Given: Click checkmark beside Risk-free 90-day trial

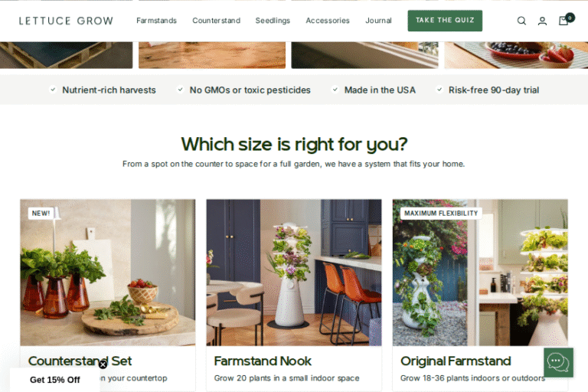Looking at the screenshot, I should tap(439, 90).
